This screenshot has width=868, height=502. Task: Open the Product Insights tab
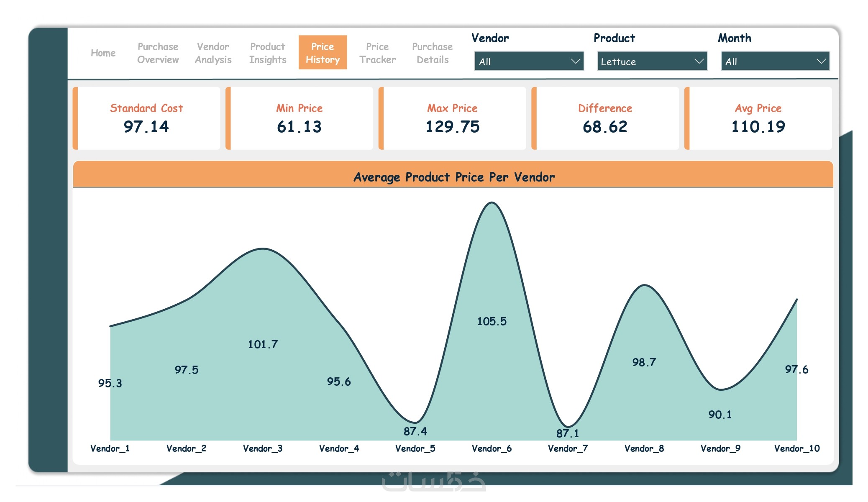[268, 53]
